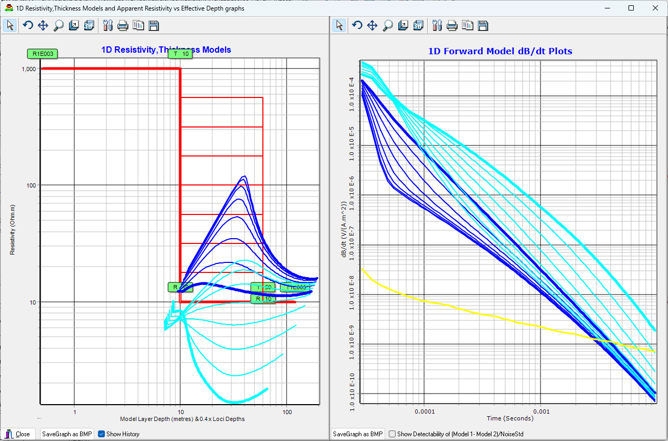Toggle the Show History checkbox
668x441 pixels.
pyautogui.click(x=101, y=434)
